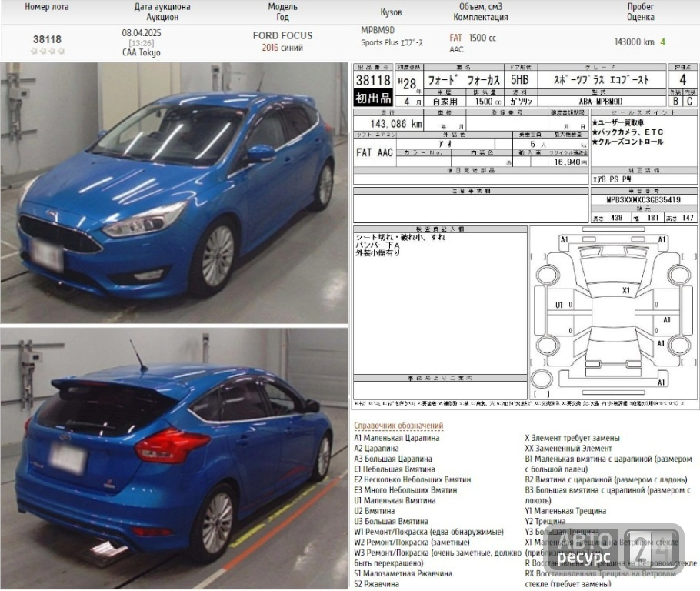The width and height of the screenshot is (700, 591).
Task: Click the 'Пробег Оценка' column header
Action: 641,12
